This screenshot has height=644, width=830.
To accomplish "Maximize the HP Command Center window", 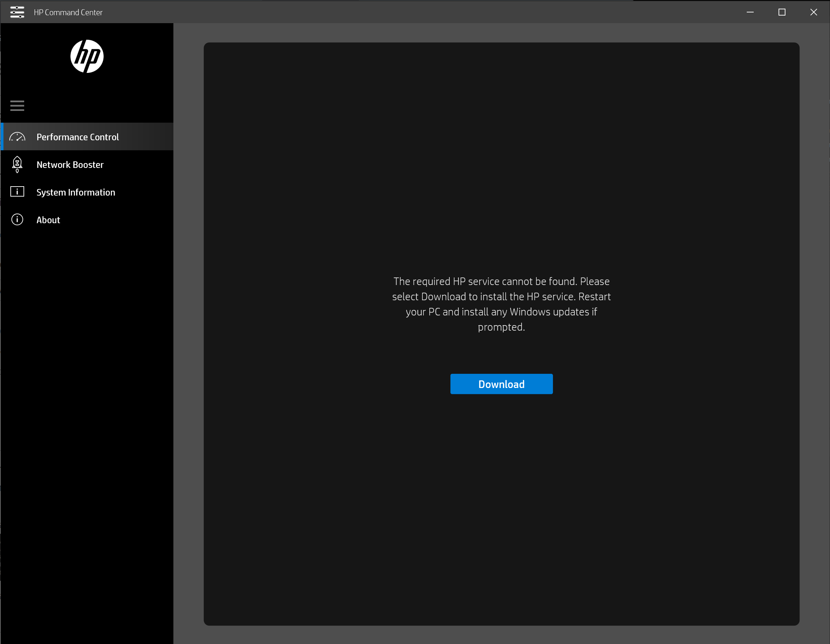I will [781, 12].
